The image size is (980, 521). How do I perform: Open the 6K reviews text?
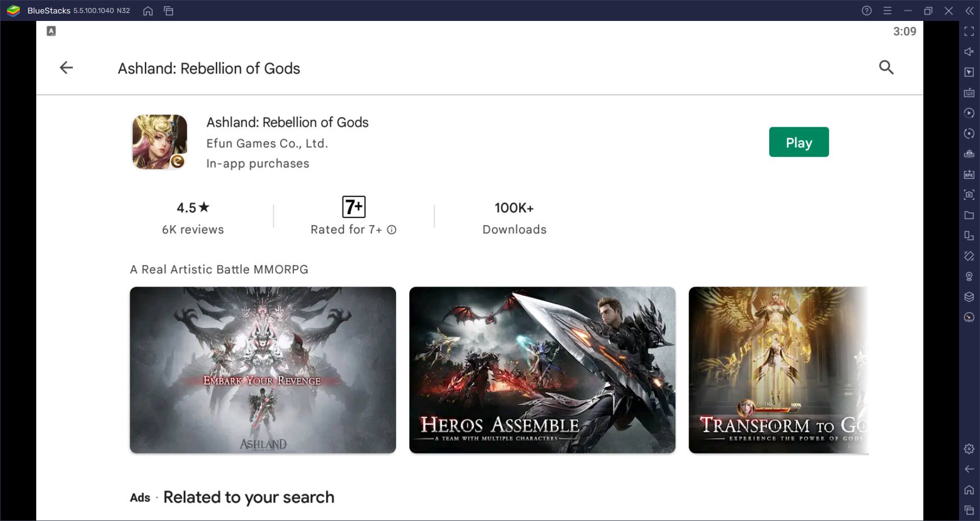(193, 230)
